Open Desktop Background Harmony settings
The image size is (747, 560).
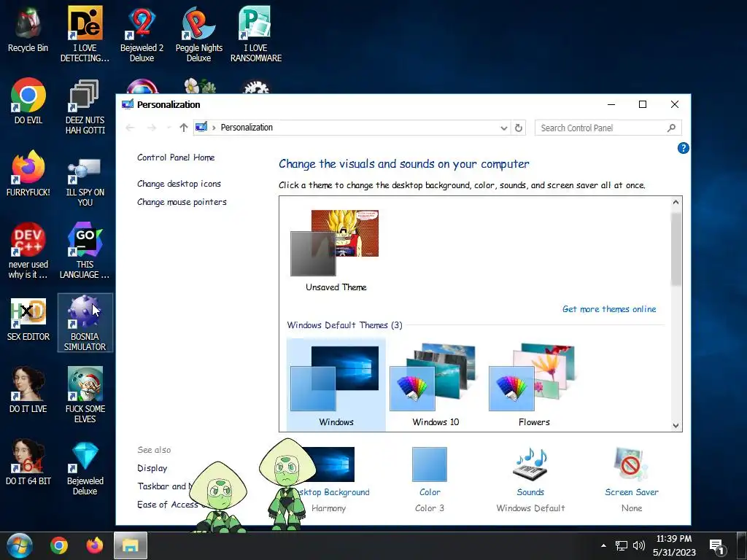(333, 480)
